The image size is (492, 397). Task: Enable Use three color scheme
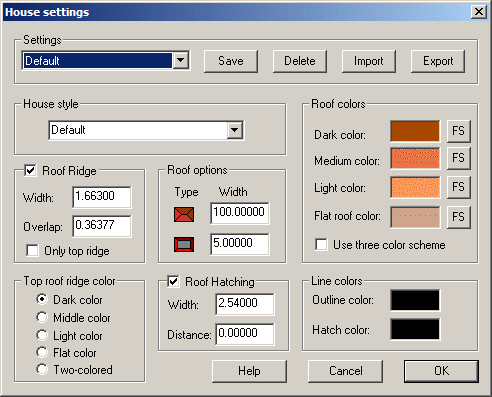(321, 244)
